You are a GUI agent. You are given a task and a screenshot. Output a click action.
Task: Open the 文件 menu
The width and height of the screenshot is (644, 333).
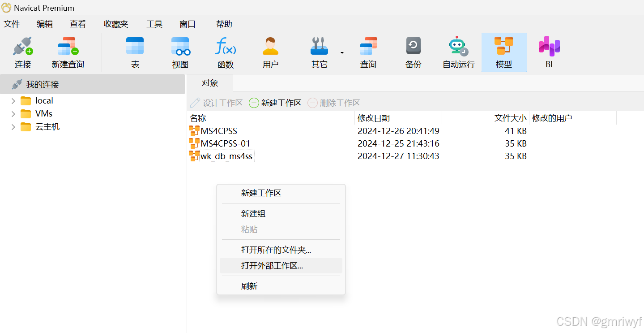click(12, 24)
